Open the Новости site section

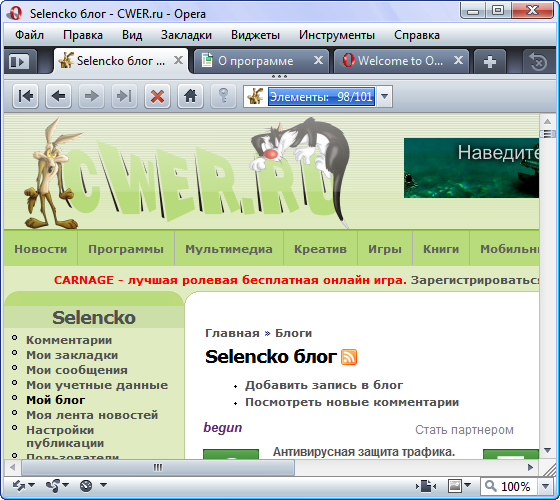click(x=41, y=249)
